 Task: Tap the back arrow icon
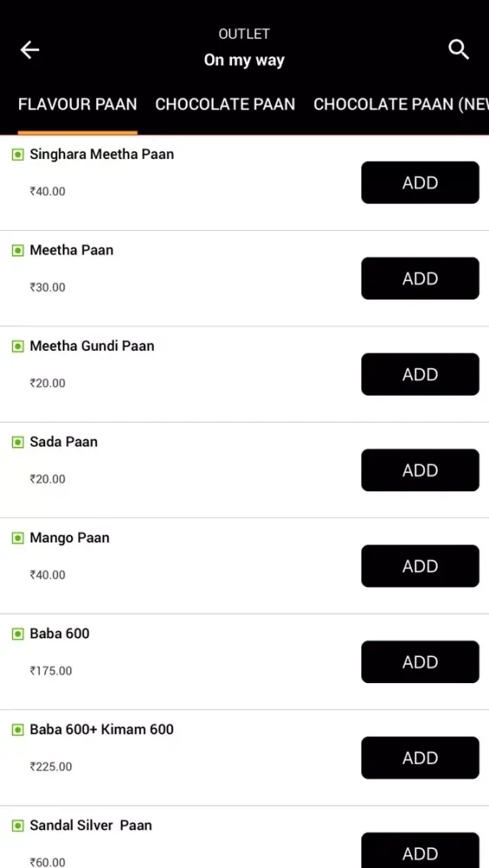tap(30, 49)
